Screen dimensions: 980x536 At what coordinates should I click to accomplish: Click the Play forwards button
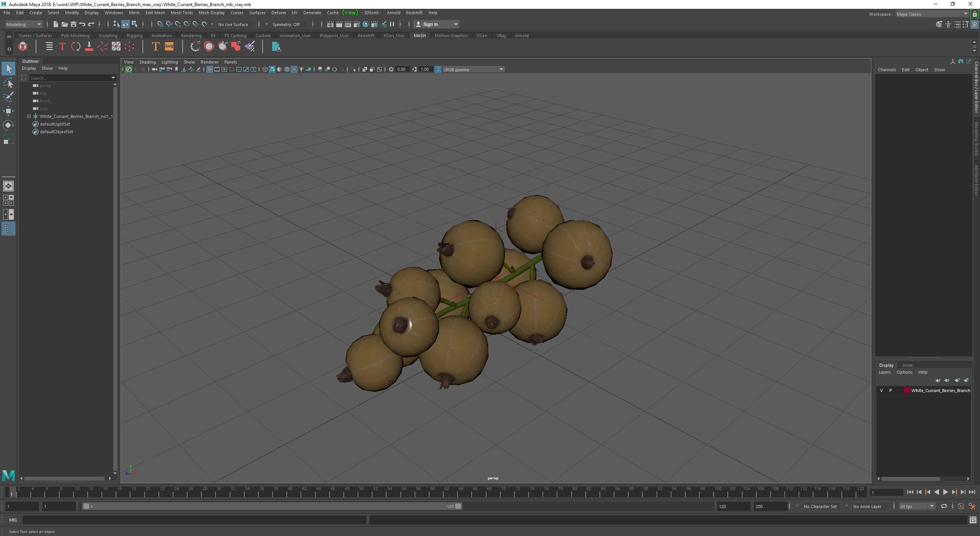tap(945, 492)
